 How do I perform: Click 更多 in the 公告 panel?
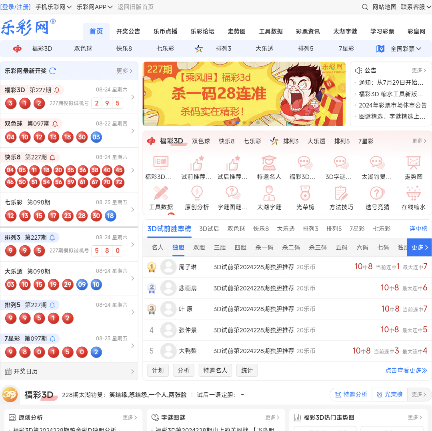pyautogui.click(x=419, y=70)
